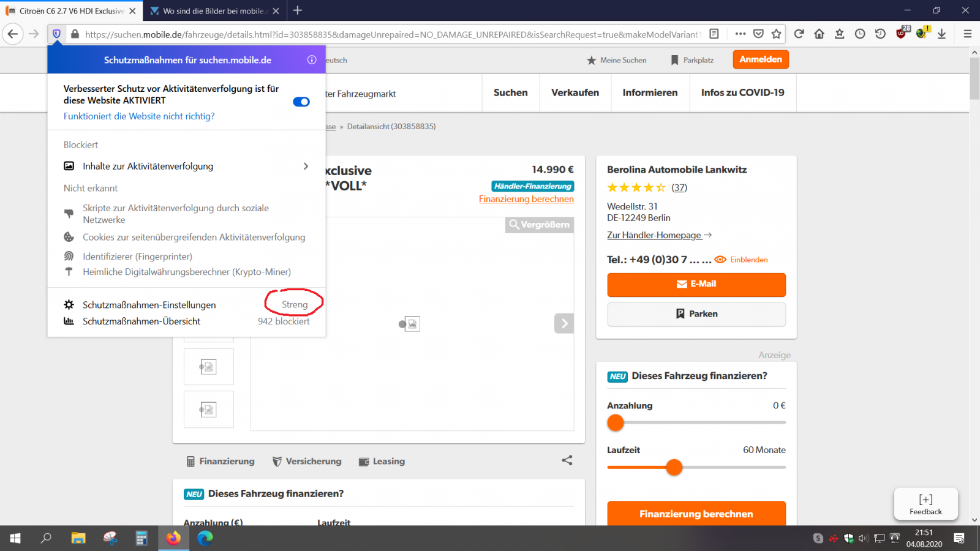Open Windows Start menu
This screenshot has width=980, height=551.
tap(15, 538)
